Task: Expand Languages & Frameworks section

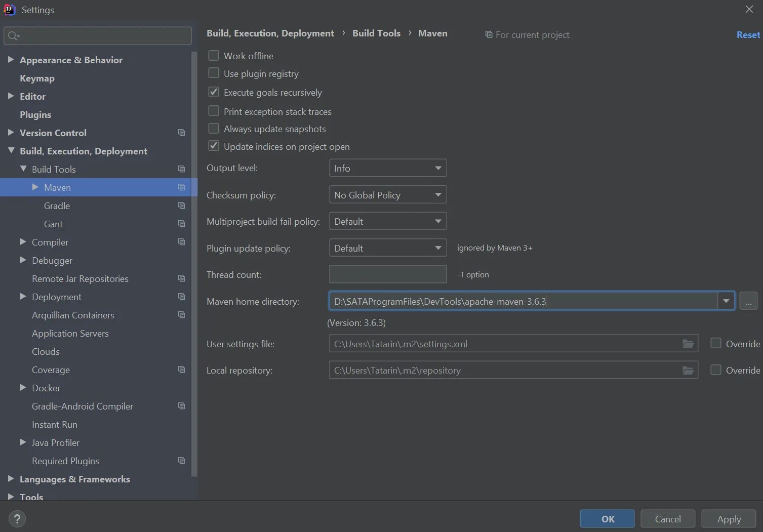Action: click(11, 479)
